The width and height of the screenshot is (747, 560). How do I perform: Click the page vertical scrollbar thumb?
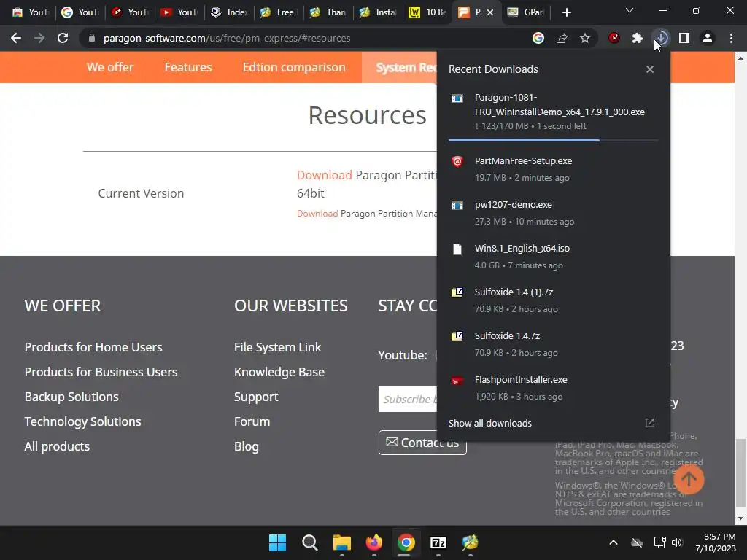[x=740, y=473]
